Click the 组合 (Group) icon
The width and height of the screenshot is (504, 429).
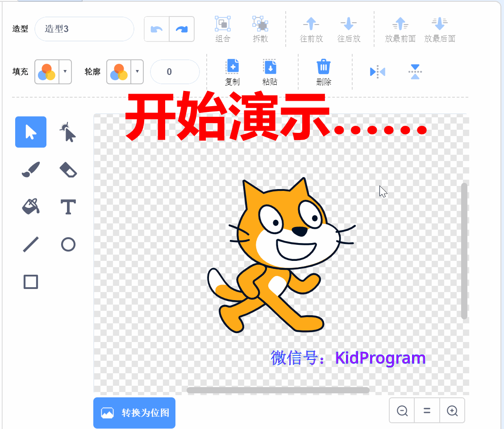pos(223,24)
